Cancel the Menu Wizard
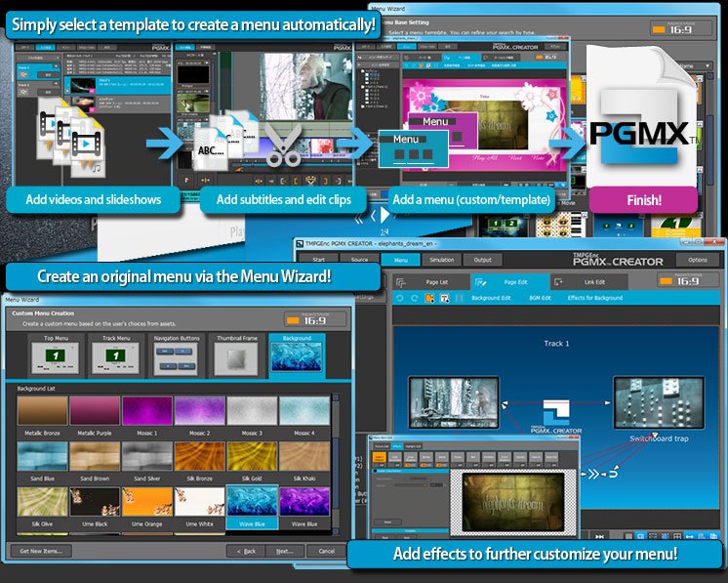Image resolution: width=728 pixels, height=583 pixels. click(x=326, y=551)
